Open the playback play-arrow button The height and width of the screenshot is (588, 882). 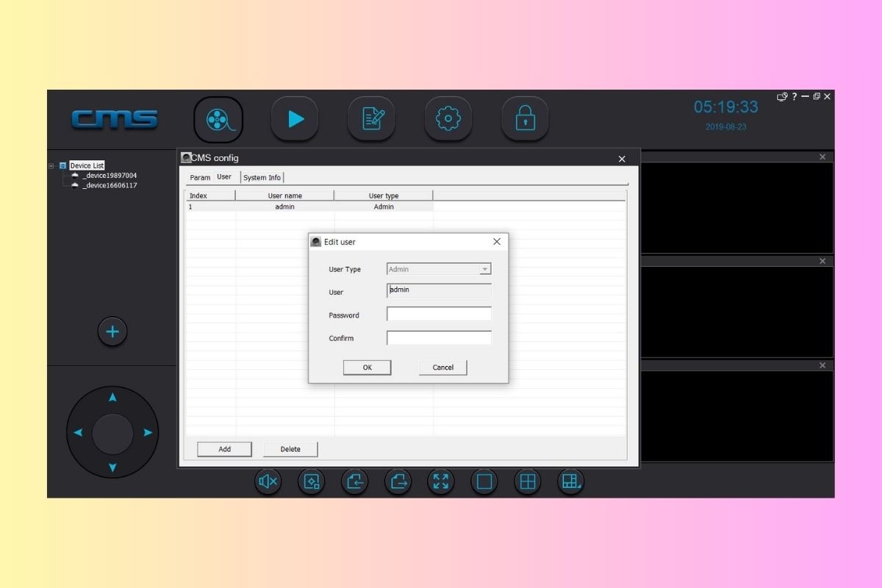click(295, 119)
